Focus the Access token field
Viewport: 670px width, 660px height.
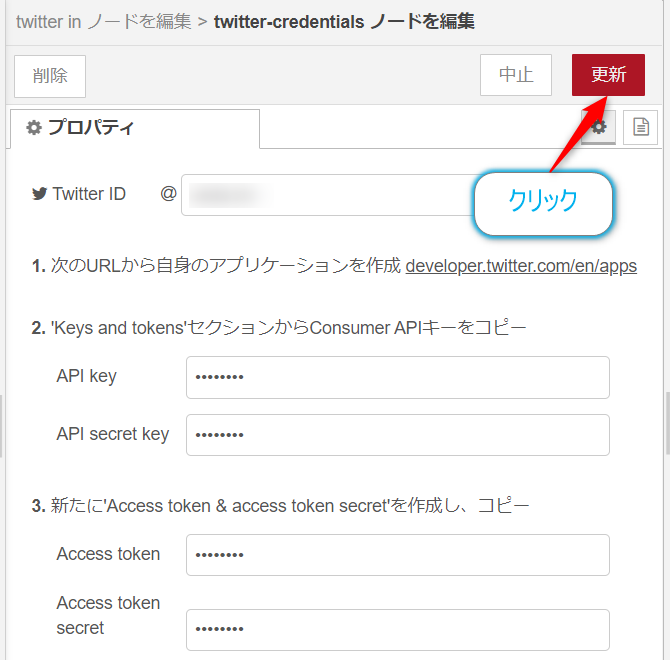pos(398,555)
